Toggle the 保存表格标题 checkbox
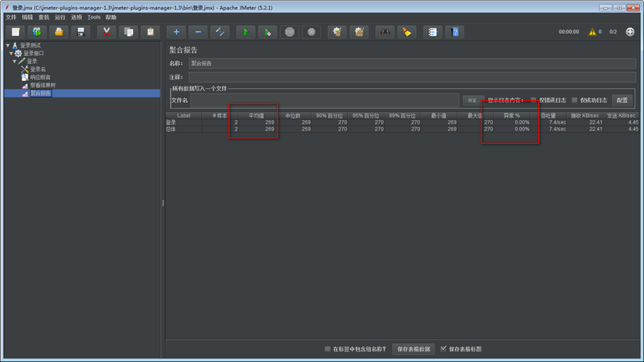The width and height of the screenshot is (644, 362). click(443, 349)
